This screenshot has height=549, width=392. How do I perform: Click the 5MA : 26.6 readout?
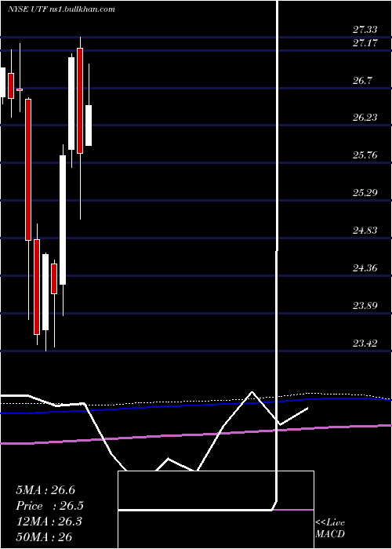coord(45,490)
